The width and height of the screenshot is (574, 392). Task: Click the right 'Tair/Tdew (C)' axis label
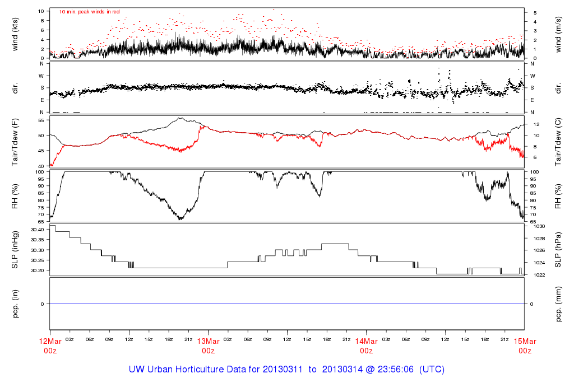[558, 142]
